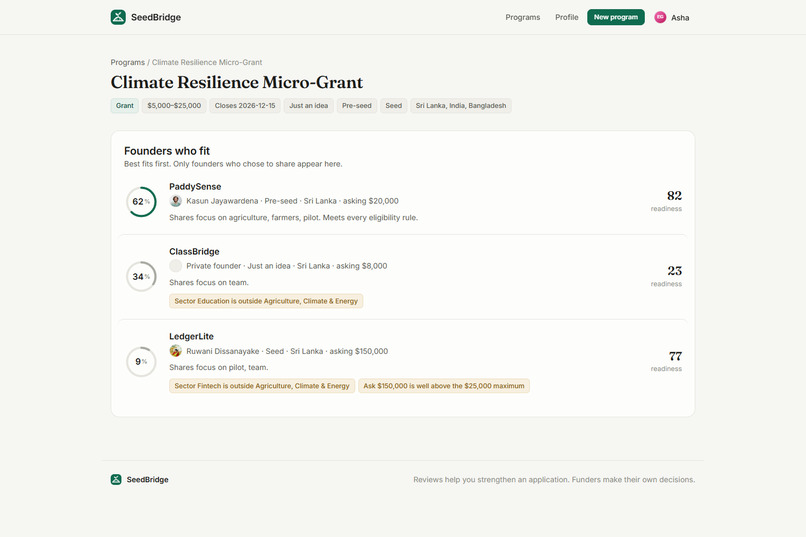Click the Sri Lanka, India, Bangladesh tag

pos(461,105)
